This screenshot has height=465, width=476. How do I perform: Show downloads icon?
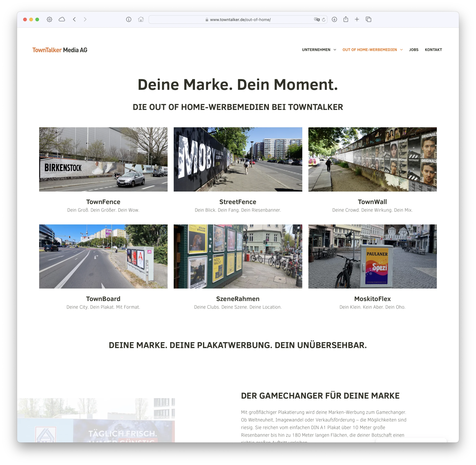335,19
